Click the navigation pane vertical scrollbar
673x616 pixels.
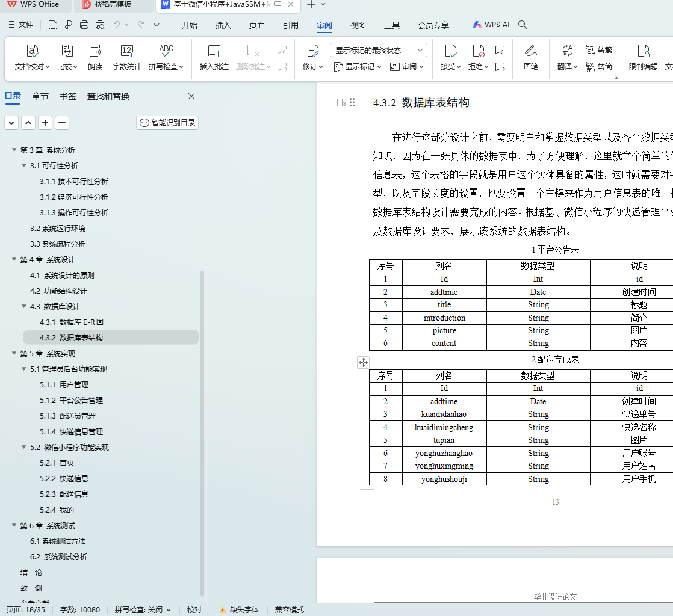click(x=202, y=433)
